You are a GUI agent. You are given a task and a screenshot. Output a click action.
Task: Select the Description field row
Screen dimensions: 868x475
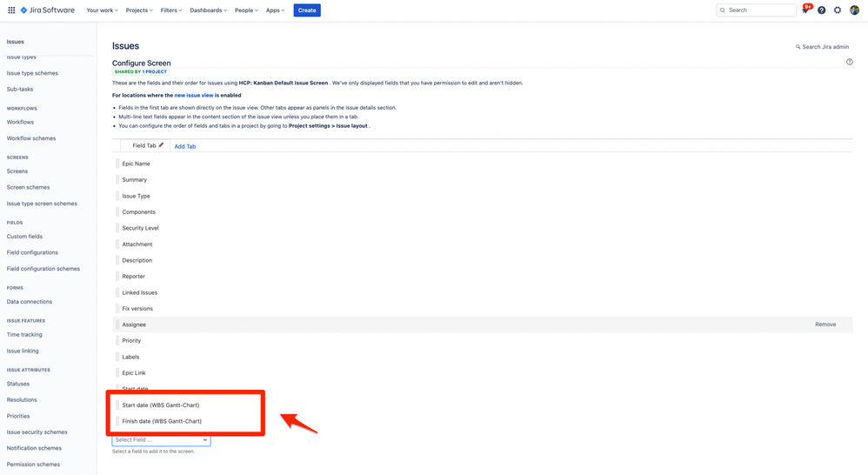[x=483, y=260]
